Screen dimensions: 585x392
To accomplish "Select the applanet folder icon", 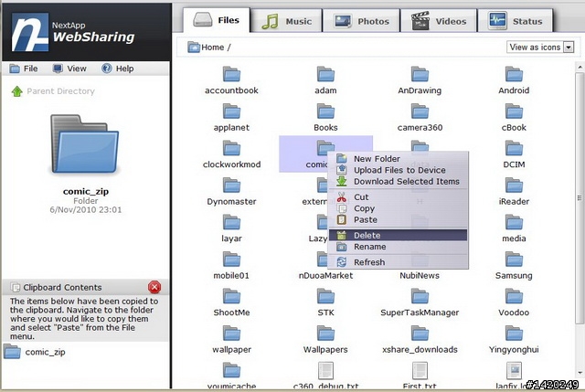I will pyautogui.click(x=231, y=111).
